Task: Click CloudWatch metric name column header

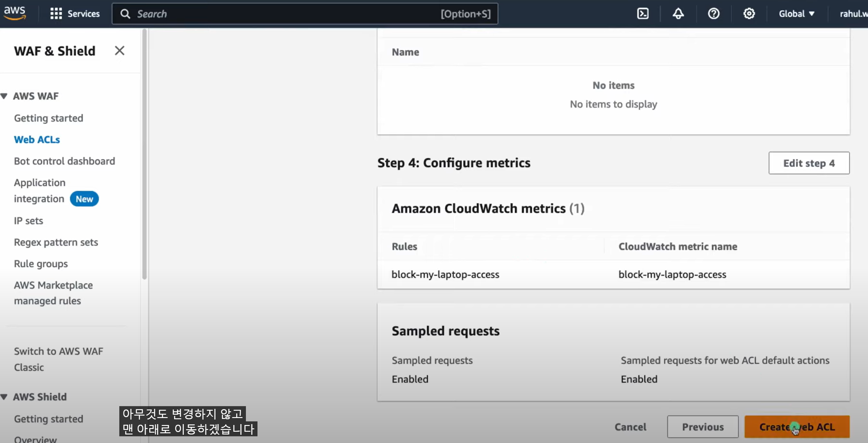Action: 677,246
